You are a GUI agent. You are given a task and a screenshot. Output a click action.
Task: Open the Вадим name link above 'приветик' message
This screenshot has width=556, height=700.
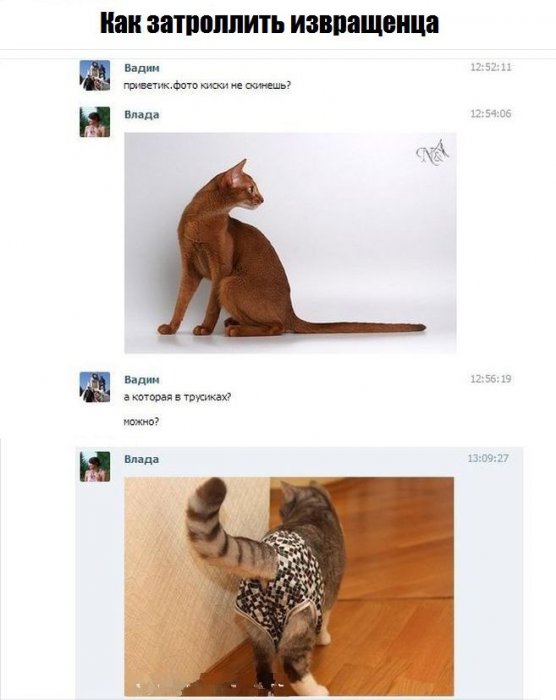point(142,68)
